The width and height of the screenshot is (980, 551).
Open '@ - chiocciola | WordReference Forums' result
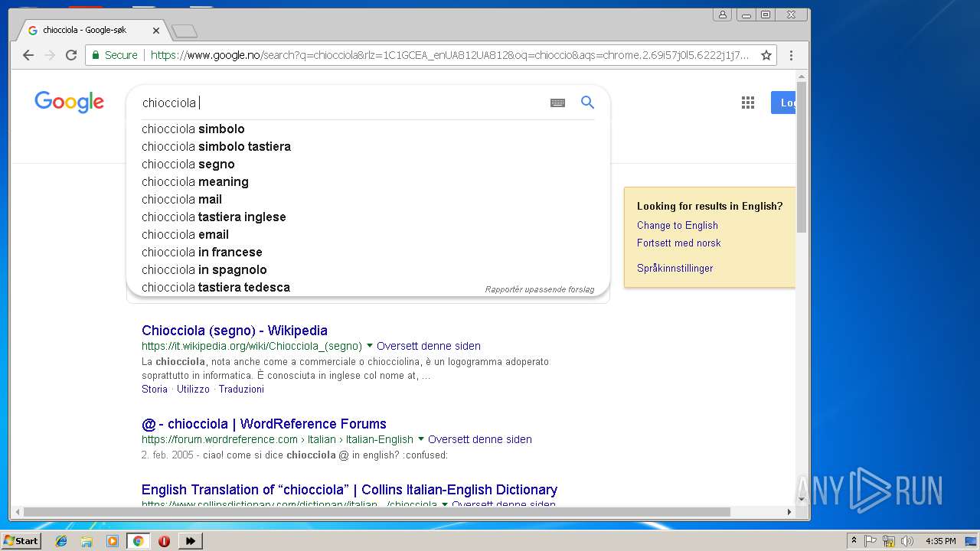[x=264, y=424]
